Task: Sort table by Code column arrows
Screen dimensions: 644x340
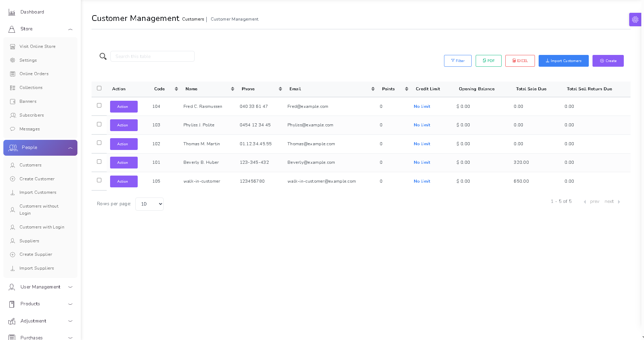Action: click(x=176, y=89)
